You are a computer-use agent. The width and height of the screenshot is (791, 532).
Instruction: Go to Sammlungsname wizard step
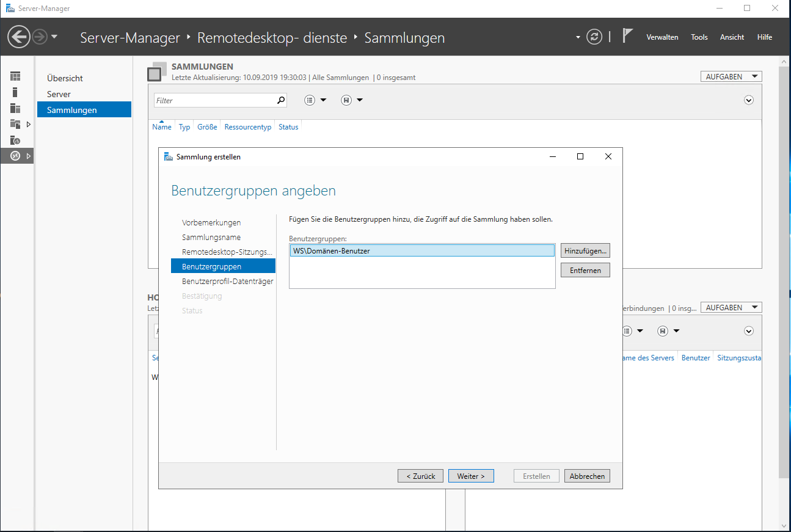pyautogui.click(x=211, y=238)
